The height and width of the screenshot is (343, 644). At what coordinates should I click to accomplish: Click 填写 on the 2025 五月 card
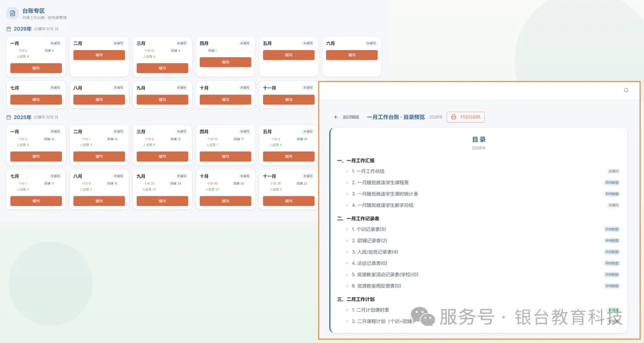(289, 157)
